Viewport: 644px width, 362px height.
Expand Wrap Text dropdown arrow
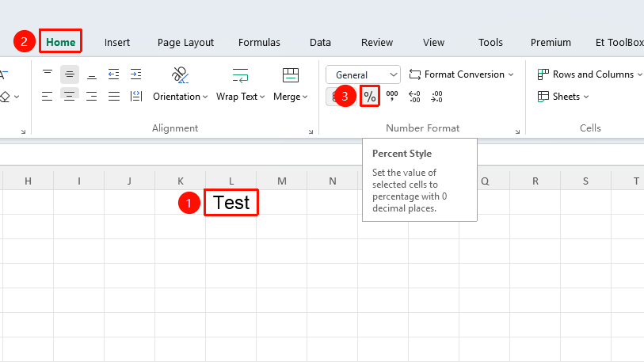click(x=262, y=97)
